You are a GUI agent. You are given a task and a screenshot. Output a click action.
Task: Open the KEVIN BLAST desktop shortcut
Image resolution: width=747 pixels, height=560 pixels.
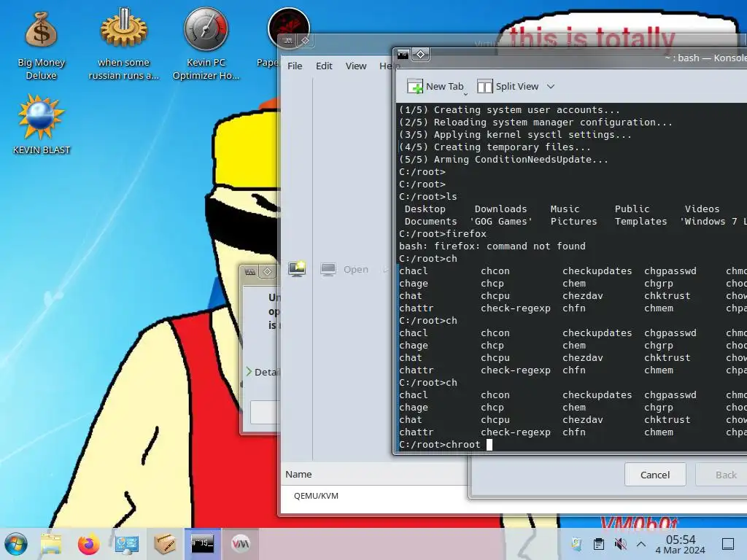tap(41, 125)
